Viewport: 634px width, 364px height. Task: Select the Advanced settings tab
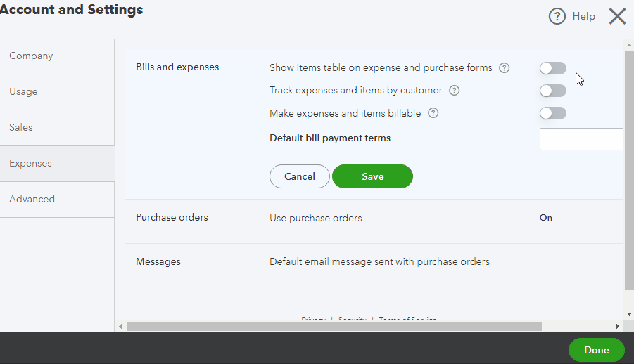pos(32,200)
